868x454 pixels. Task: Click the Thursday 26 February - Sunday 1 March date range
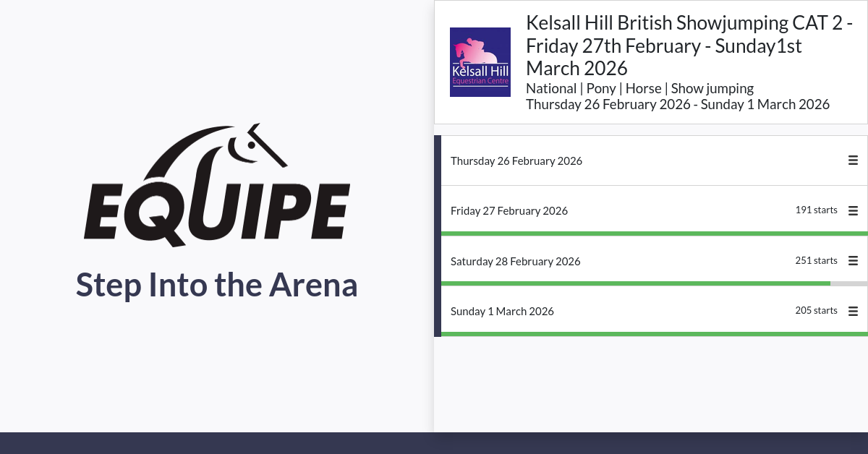677,104
